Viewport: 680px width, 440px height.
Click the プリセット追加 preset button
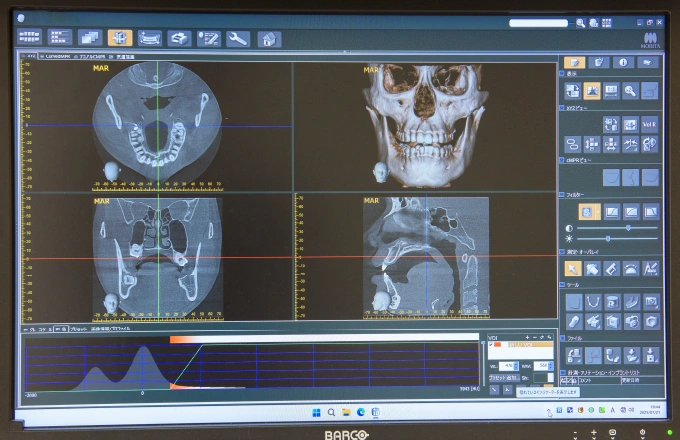(503, 379)
